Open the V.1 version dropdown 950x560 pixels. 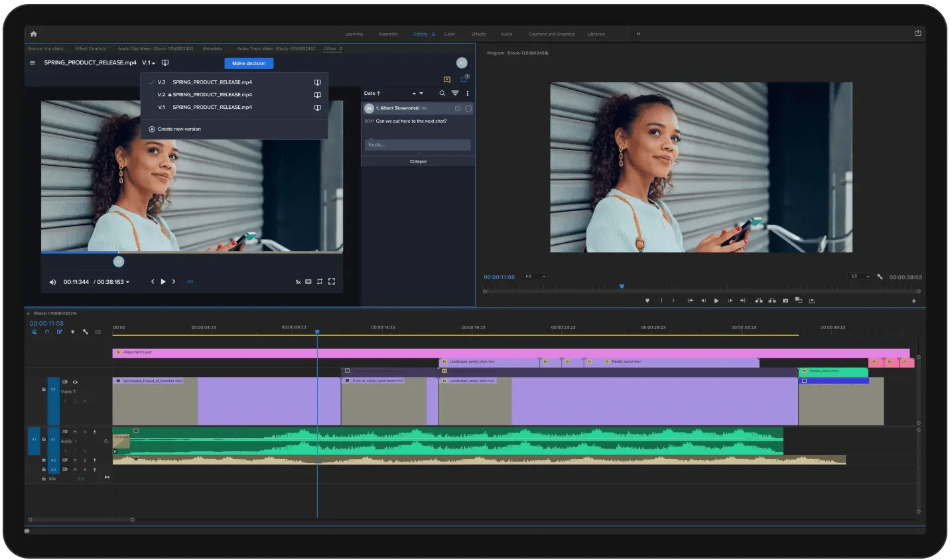click(x=149, y=63)
